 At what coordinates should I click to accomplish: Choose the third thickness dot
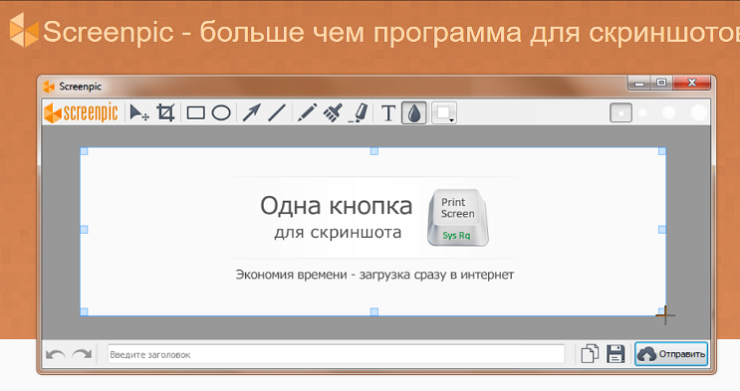pyautogui.click(x=669, y=113)
